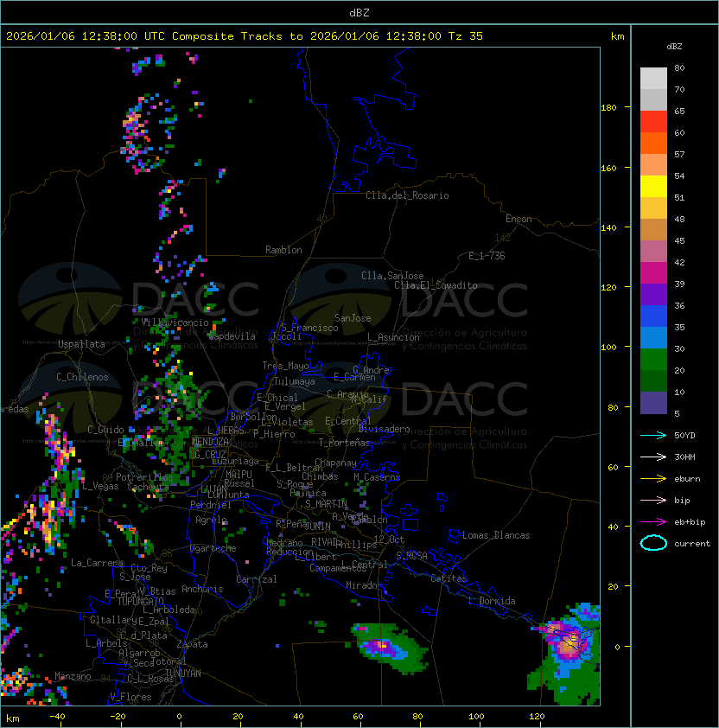The image size is (719, 728).
Task: Click the '-40' tick on bottom km axis
Action: click(x=57, y=717)
